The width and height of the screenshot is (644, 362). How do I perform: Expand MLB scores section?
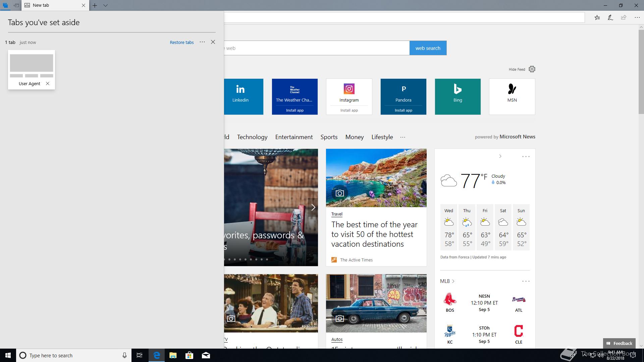(x=447, y=281)
